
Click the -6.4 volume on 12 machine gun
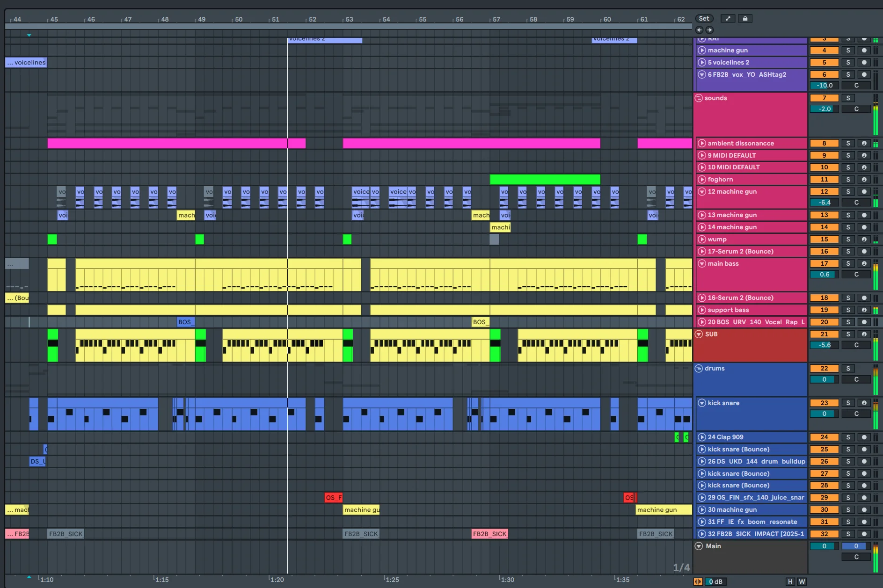pyautogui.click(x=825, y=203)
